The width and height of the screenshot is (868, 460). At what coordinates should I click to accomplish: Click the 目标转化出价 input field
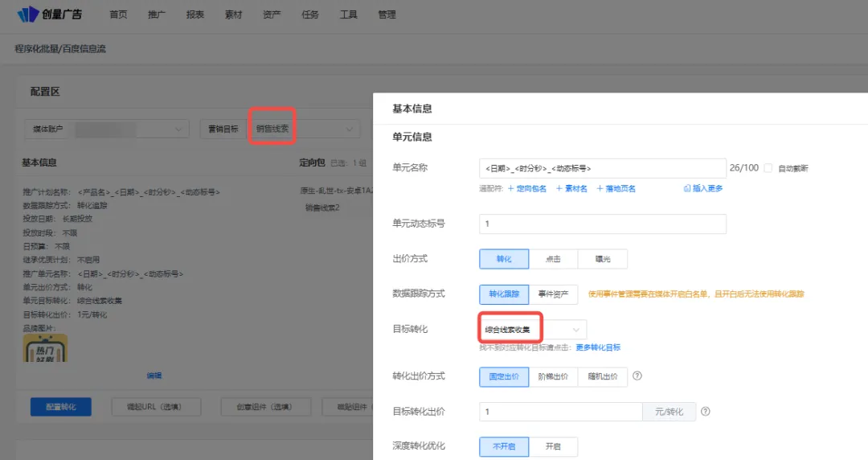point(560,412)
